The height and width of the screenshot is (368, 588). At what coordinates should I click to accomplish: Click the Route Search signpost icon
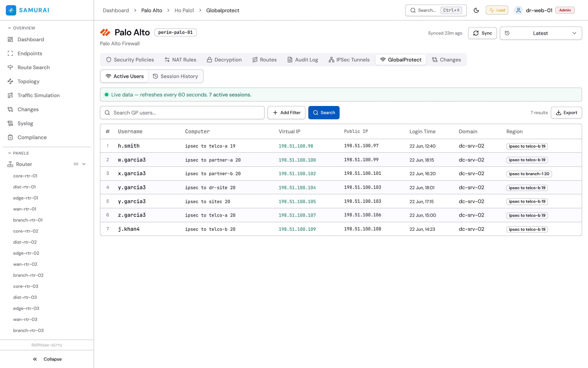(x=10, y=67)
